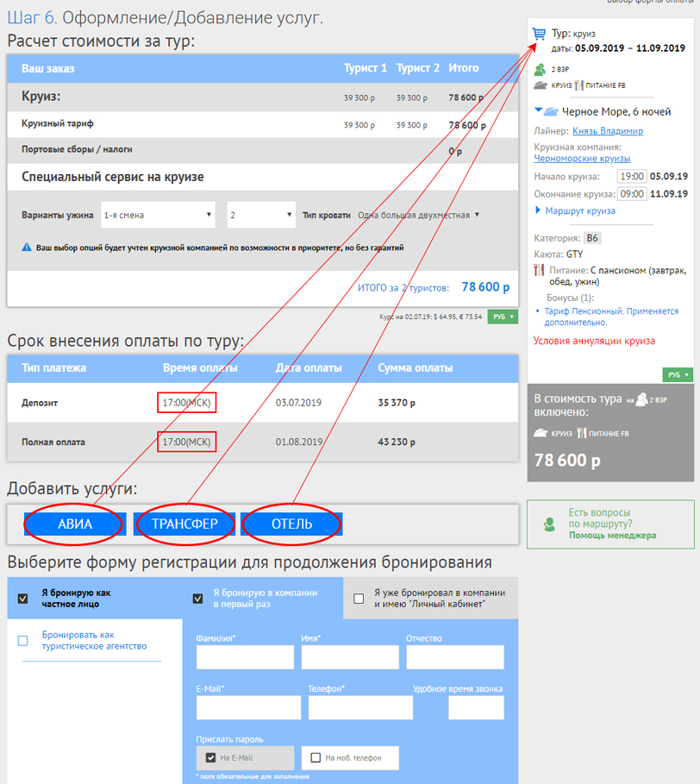Screen dimensions: 700x784
Task: Open the dinner shift dropdown showing 1-я смена
Action: [159, 215]
